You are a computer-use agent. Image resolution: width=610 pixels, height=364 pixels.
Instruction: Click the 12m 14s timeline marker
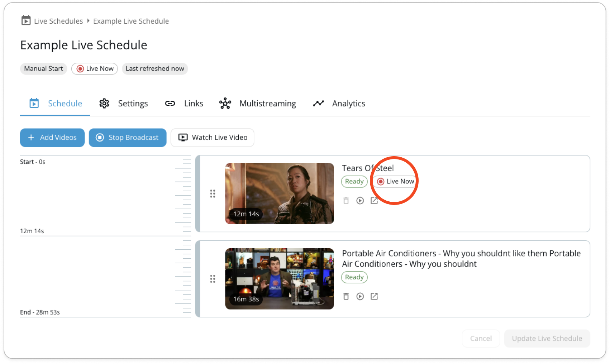32,231
